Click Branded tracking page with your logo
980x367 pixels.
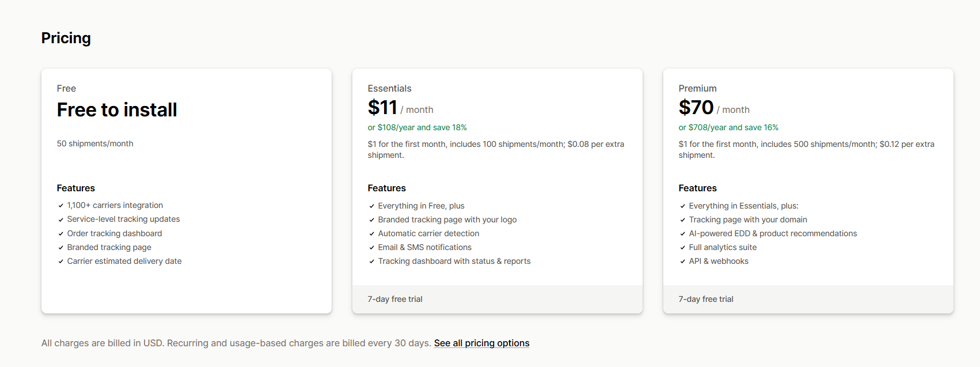[x=447, y=220]
